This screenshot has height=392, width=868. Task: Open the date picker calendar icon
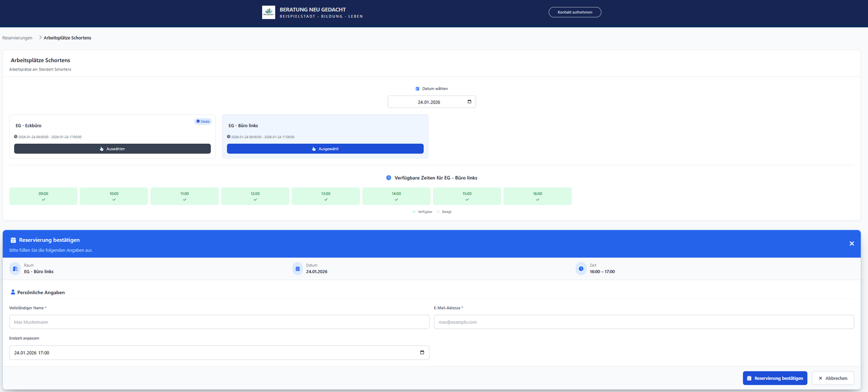469,102
